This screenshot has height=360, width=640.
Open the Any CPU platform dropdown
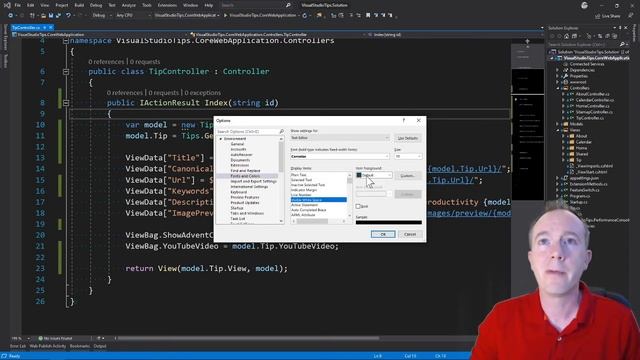(x=133, y=16)
